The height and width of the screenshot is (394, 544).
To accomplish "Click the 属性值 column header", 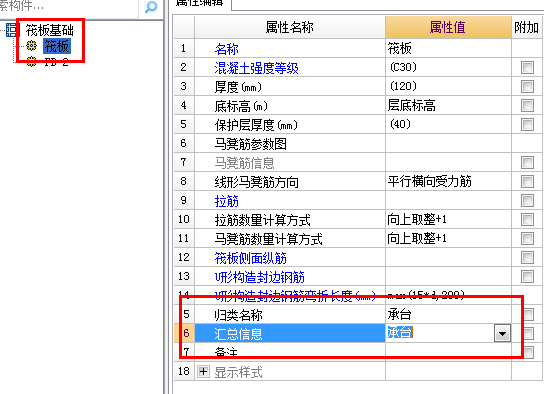I will pyautogui.click(x=448, y=27).
